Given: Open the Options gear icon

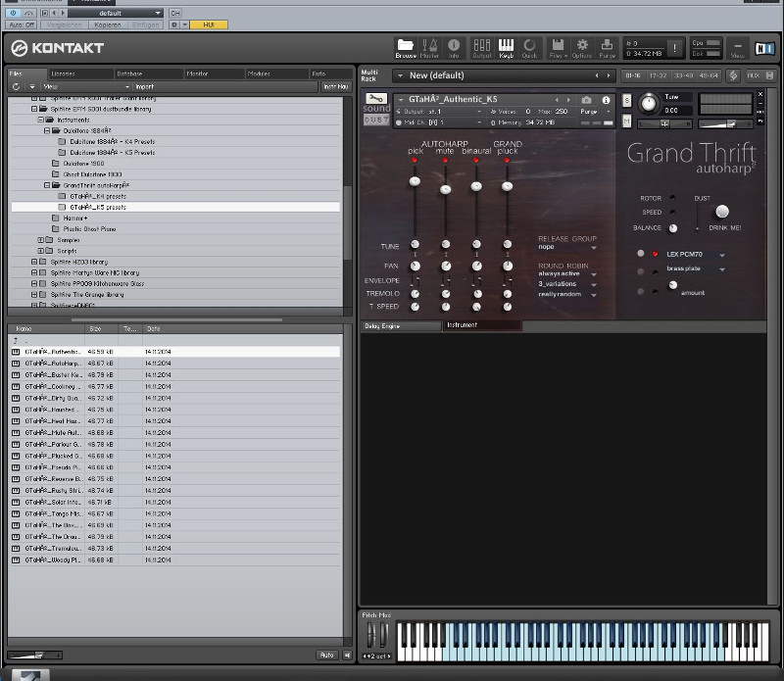Looking at the screenshot, I should coord(582,48).
